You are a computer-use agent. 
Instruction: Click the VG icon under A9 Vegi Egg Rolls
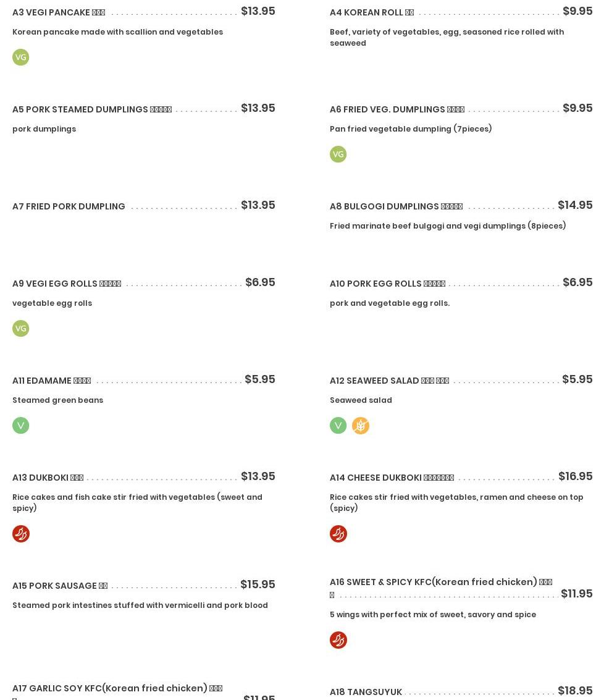click(20, 329)
